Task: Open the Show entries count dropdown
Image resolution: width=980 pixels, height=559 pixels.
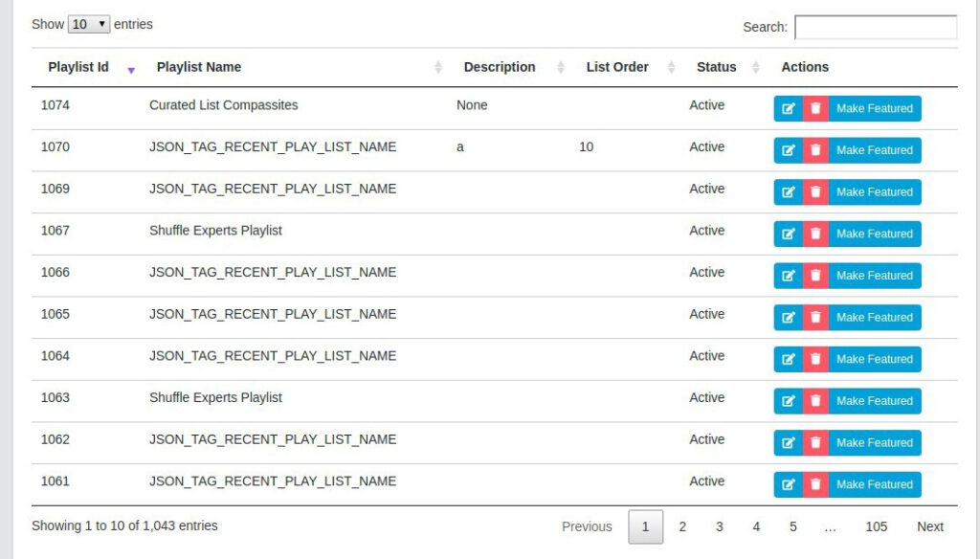Action: pyautogui.click(x=89, y=24)
